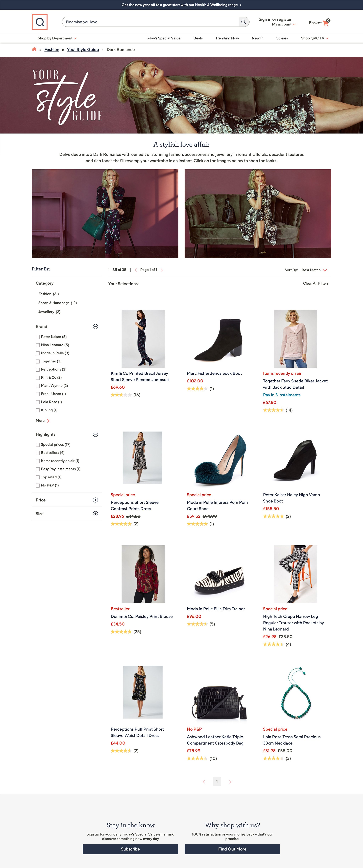Collapse the Brand filter minus icon
363x868 pixels.
[x=95, y=327]
